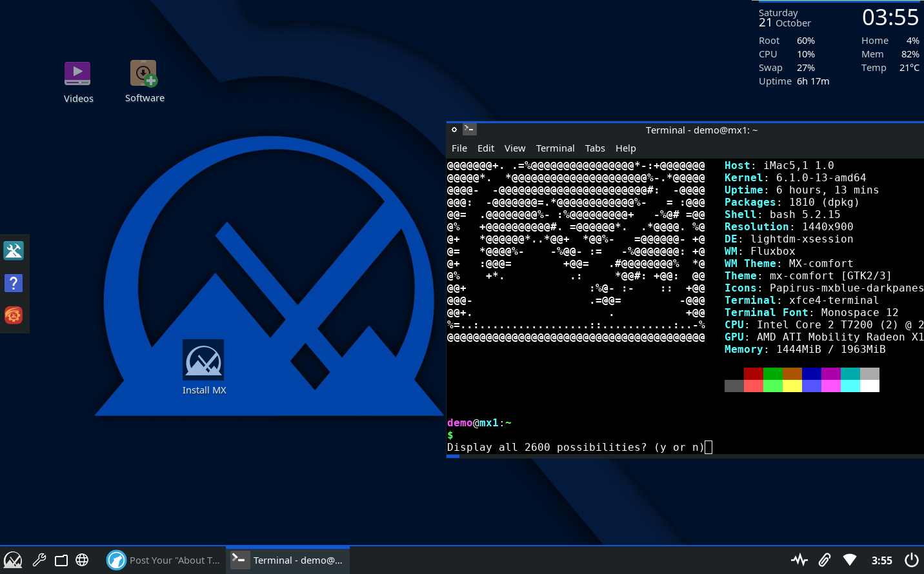Click the Root 60% reading

pos(787,41)
